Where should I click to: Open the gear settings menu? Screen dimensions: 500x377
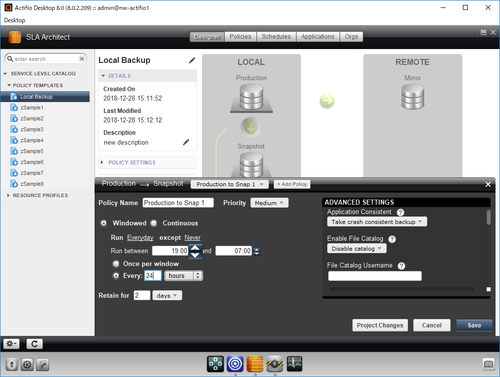pos(11,344)
